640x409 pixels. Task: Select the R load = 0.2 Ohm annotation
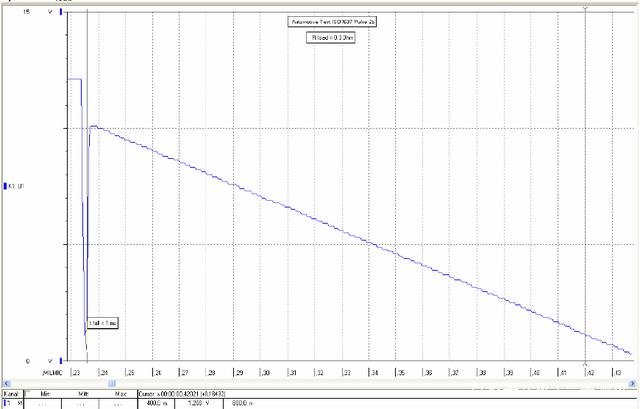[x=331, y=38]
